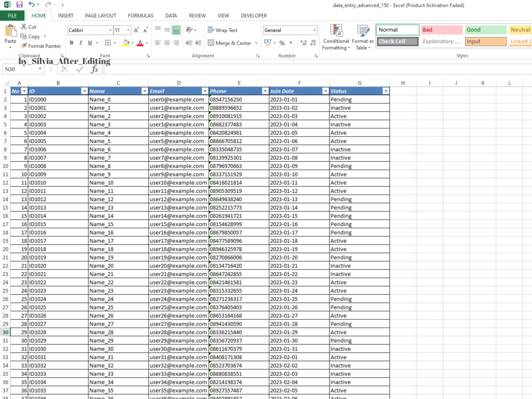Apply the Percent Style format
This screenshot has width=532, height=399.
tap(282, 43)
